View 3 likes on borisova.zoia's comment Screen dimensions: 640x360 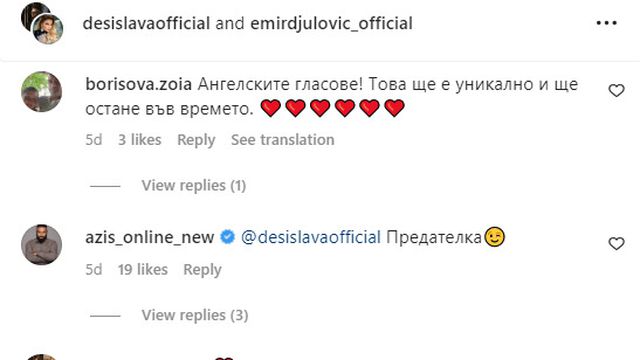click(140, 140)
